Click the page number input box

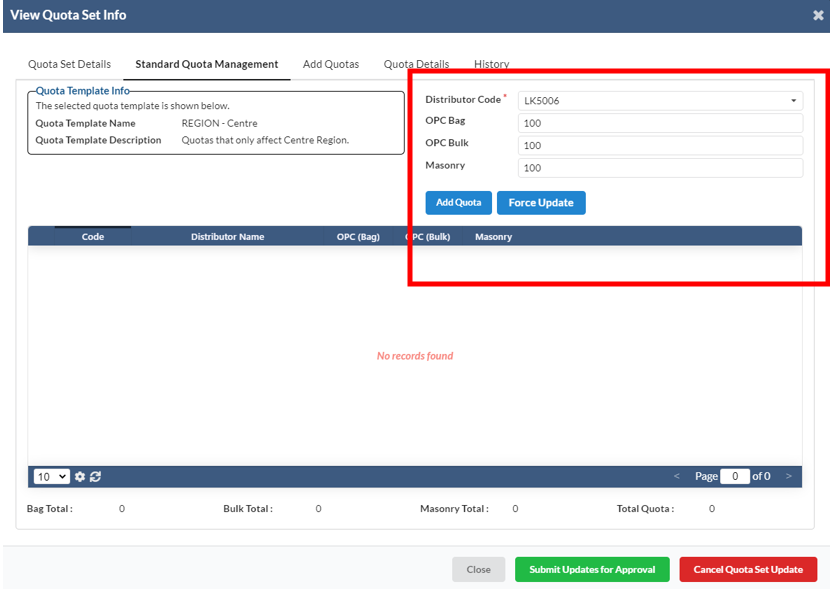coord(734,476)
